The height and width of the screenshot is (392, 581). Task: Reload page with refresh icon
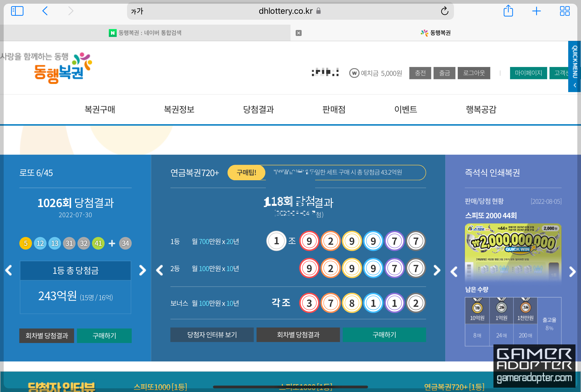[445, 11]
